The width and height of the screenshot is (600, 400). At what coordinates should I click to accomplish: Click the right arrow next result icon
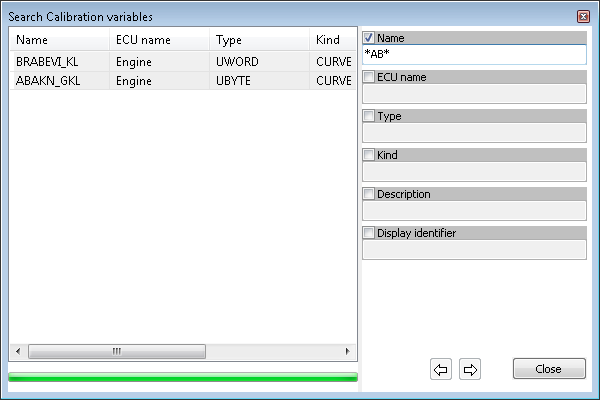pyautogui.click(x=470, y=369)
